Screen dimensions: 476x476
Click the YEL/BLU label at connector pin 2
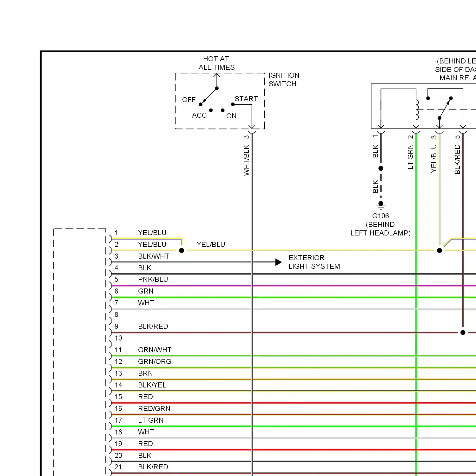pyautogui.click(x=152, y=245)
